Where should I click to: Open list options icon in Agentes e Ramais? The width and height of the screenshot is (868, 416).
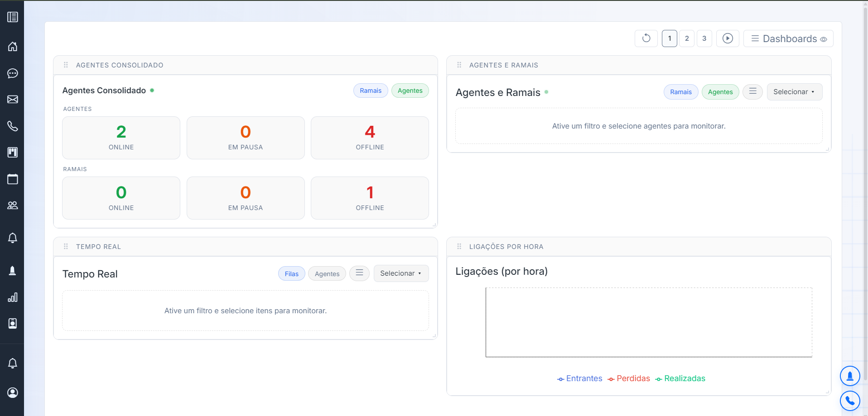[752, 91]
